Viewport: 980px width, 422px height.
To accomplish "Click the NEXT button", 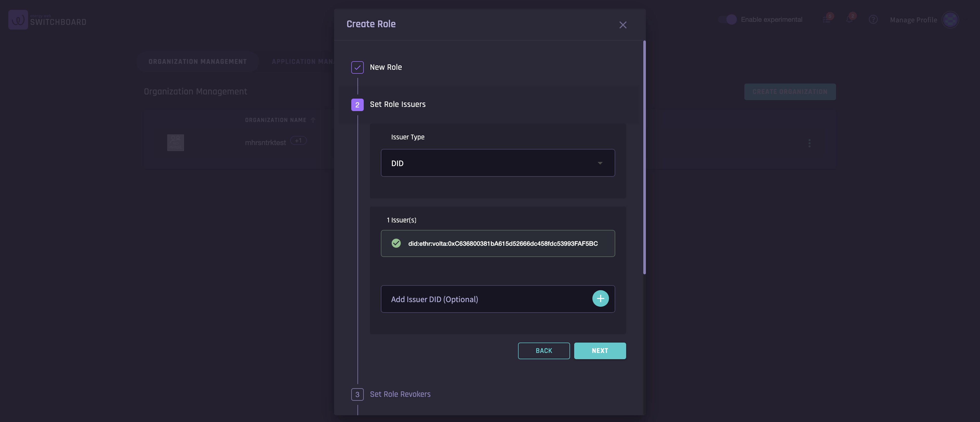I will (x=600, y=351).
